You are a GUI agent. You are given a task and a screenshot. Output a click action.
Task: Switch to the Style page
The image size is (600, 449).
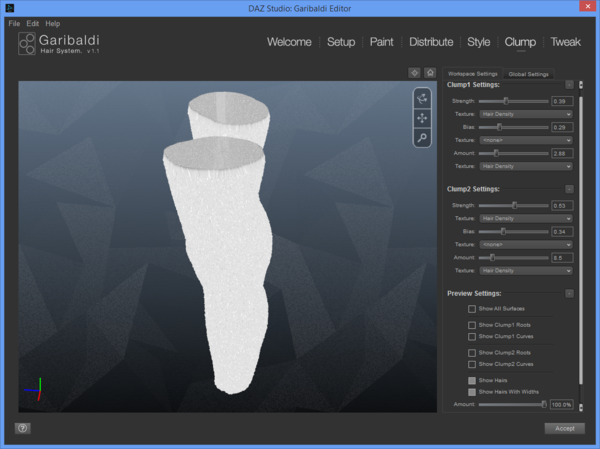[x=479, y=42]
